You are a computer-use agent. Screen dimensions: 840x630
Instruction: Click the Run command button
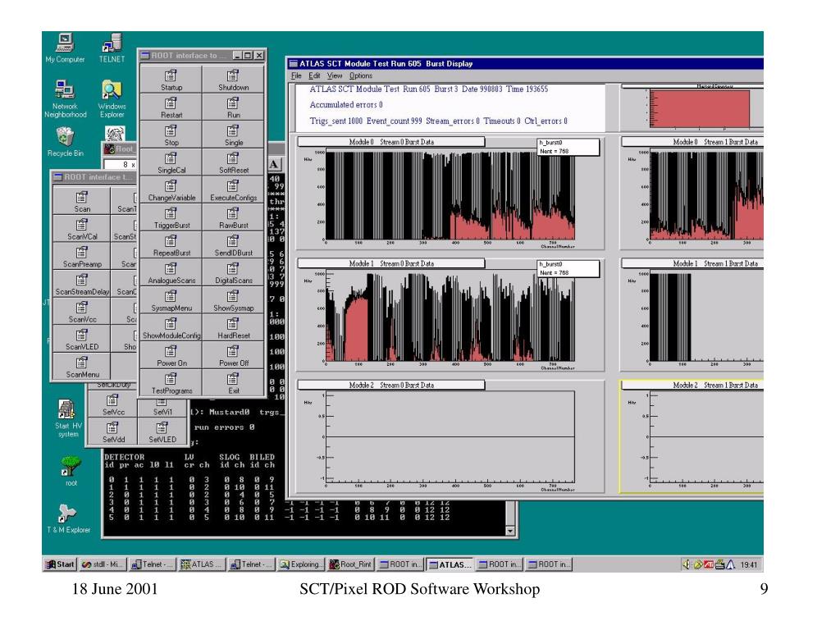233,107
